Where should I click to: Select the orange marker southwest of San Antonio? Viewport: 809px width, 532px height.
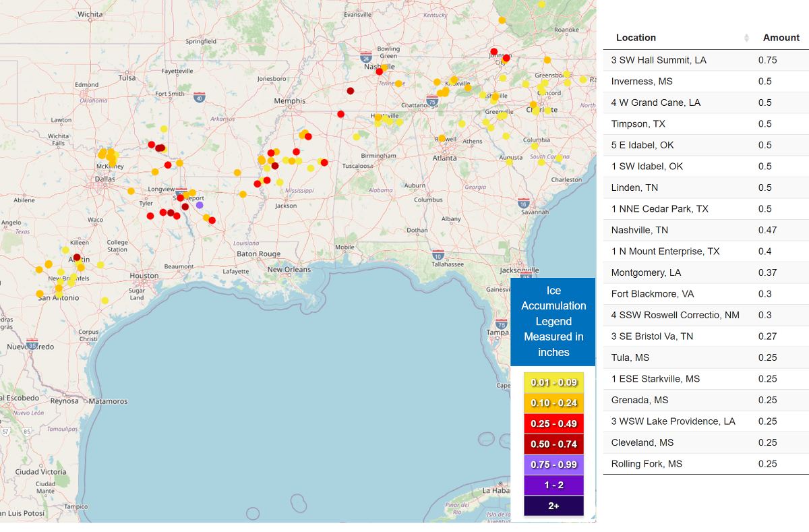(40, 293)
